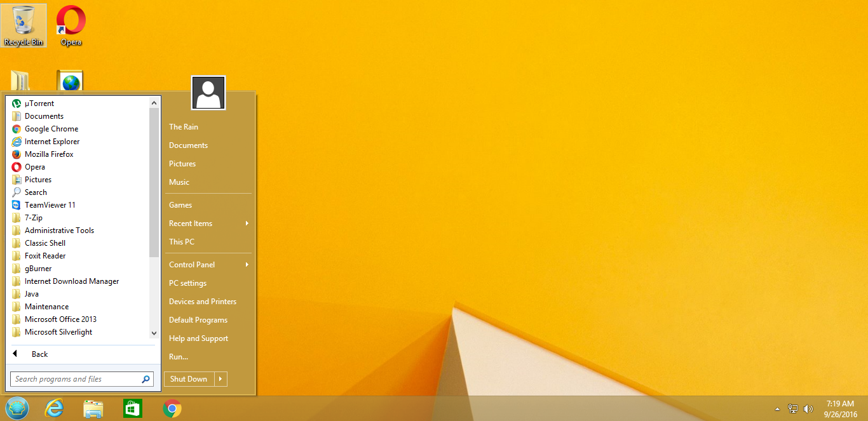The width and height of the screenshot is (868, 421).
Task: Click the user account picture
Action: coord(208,93)
